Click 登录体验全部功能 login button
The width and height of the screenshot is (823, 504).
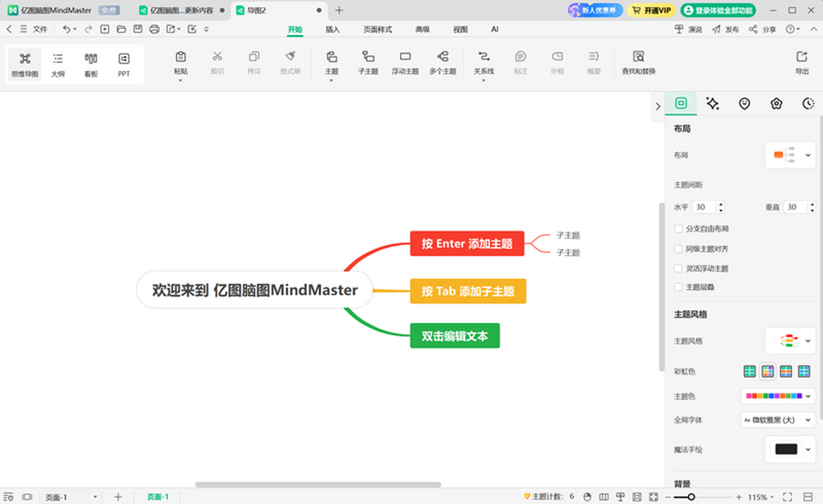coord(718,10)
